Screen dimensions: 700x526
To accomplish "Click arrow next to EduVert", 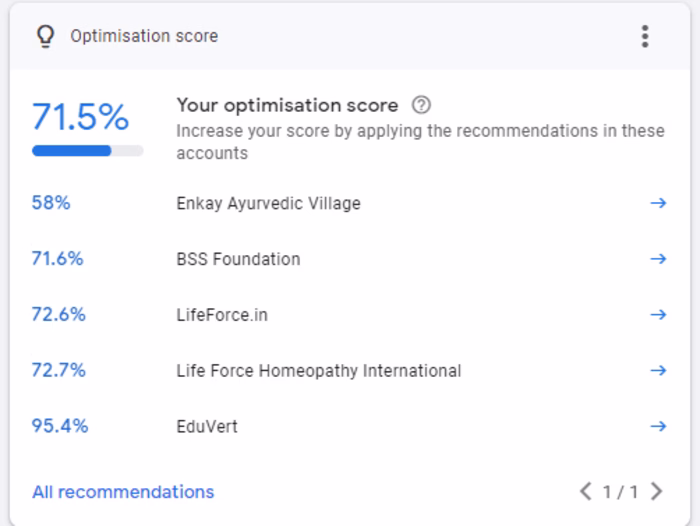I will (658, 427).
